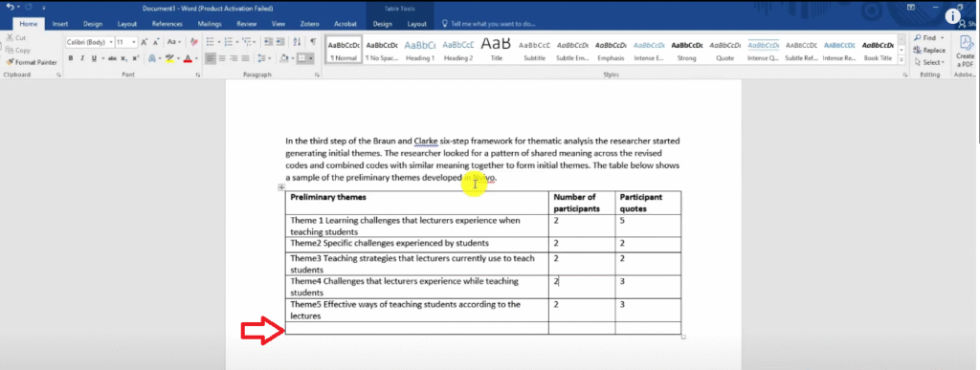Open the Select dropdown in Editing group

(x=928, y=62)
